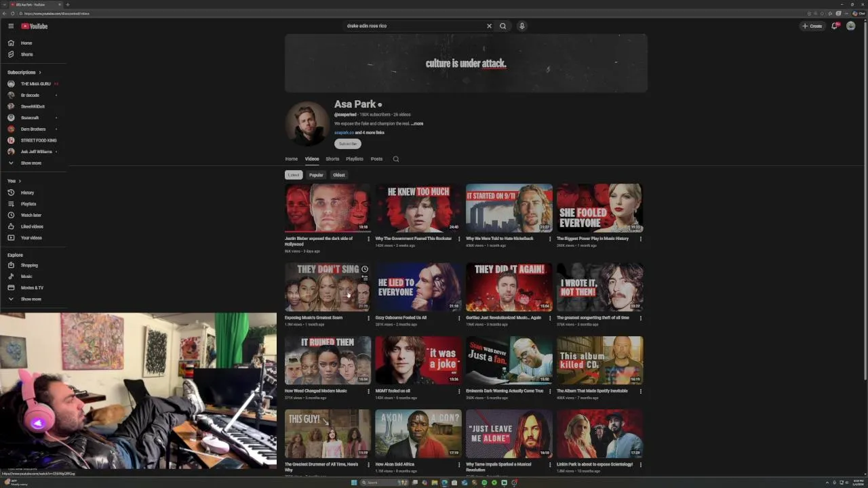Open the asapark.co channel link
This screenshot has width=868, height=488.
tap(344, 133)
